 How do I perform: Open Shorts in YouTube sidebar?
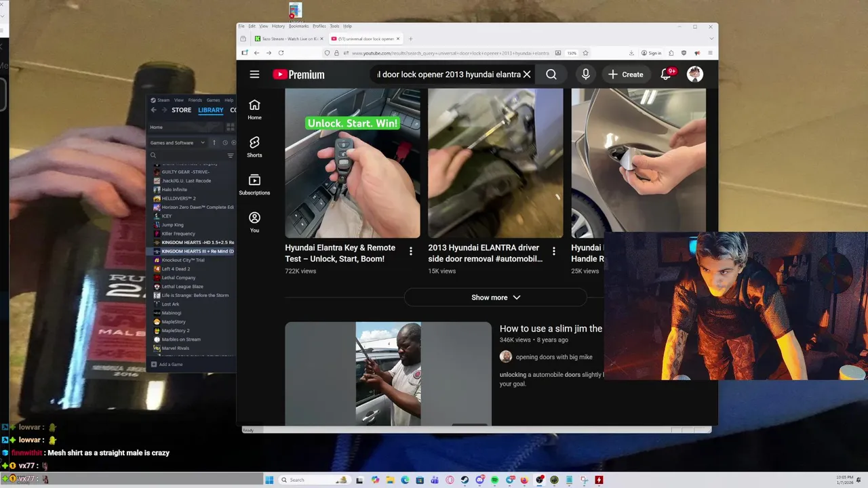(254, 147)
